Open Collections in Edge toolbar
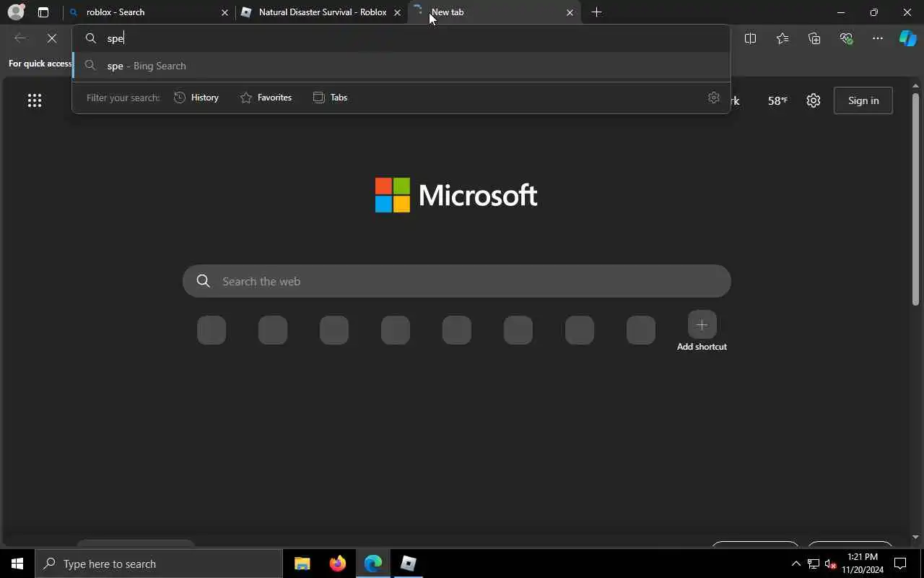 (x=814, y=38)
